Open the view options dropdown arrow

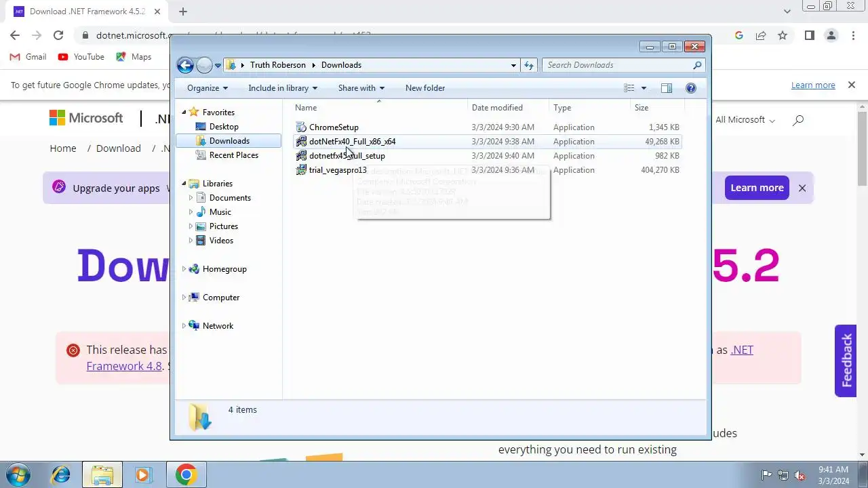644,88
